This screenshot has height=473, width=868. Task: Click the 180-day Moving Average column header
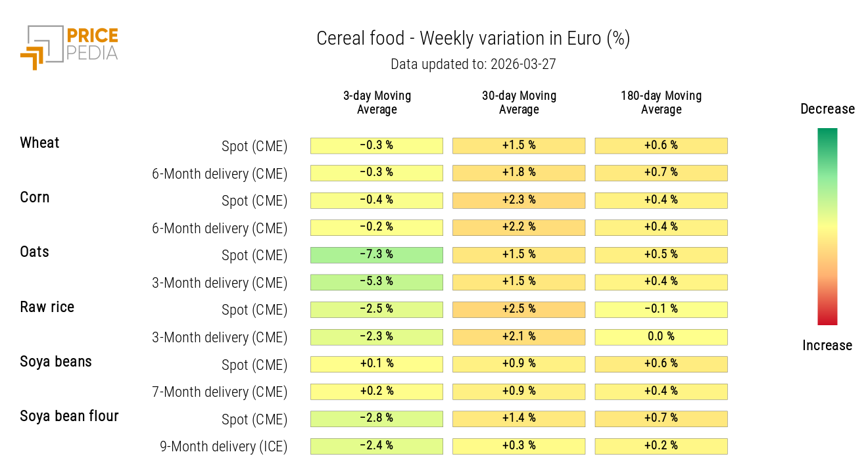[661, 102]
